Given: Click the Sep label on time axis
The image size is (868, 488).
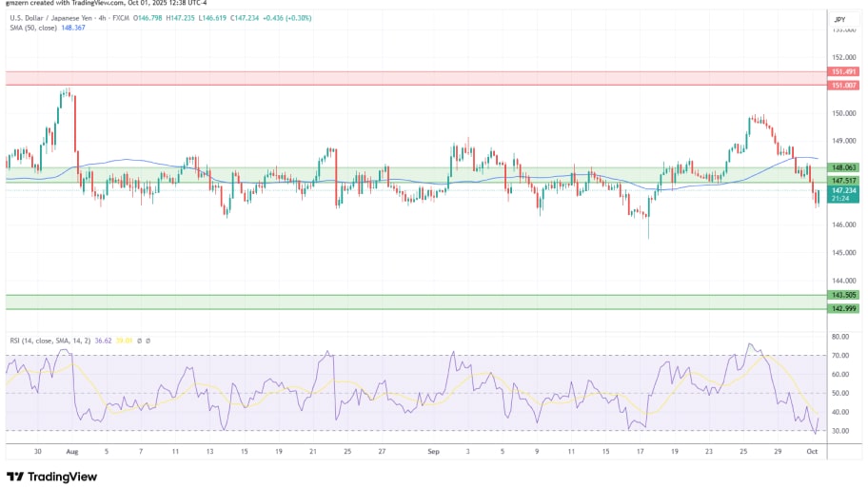Looking at the screenshot, I should [432, 453].
